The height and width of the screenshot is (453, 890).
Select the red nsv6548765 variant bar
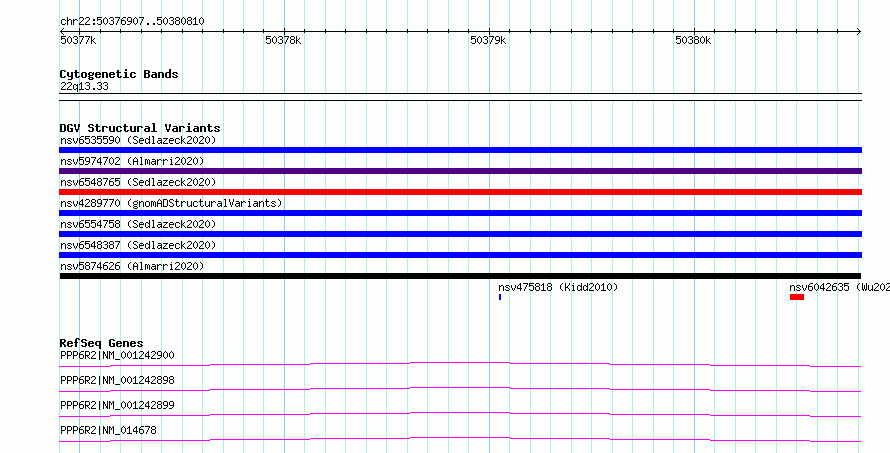pyautogui.click(x=460, y=192)
